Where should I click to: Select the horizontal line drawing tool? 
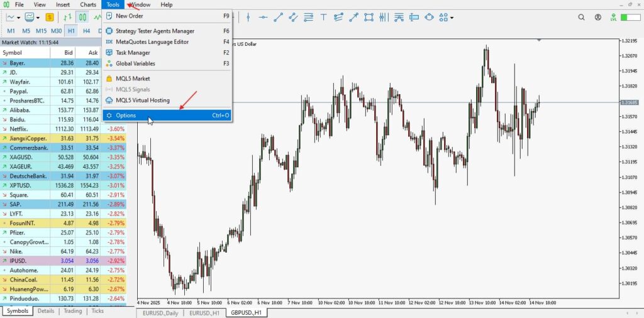pyautogui.click(x=263, y=17)
